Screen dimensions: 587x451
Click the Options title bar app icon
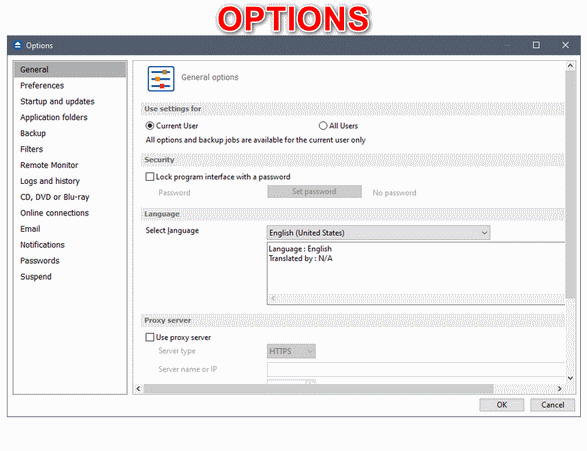pyautogui.click(x=18, y=45)
